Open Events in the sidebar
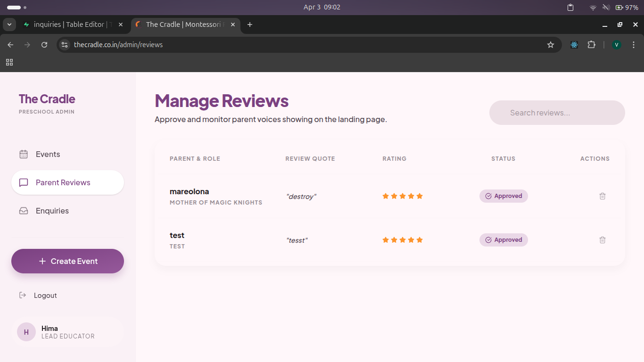 point(48,154)
